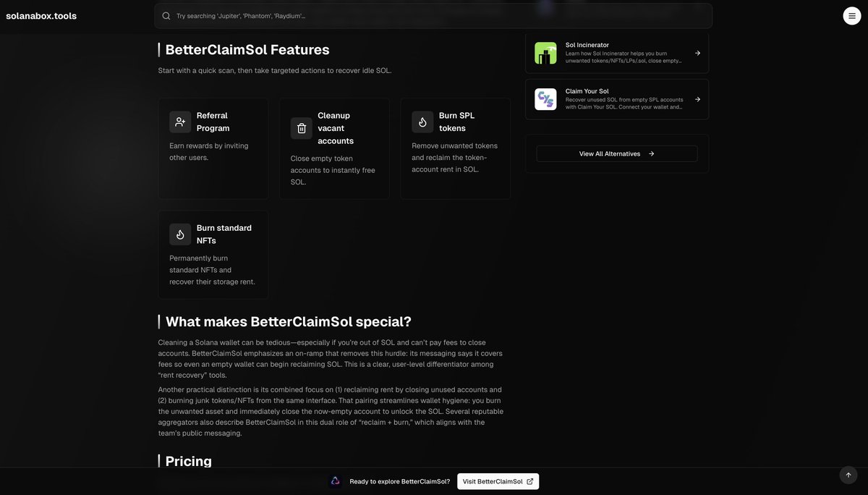Click the Sol Incinerator app icon
The width and height of the screenshot is (868, 495).
545,53
